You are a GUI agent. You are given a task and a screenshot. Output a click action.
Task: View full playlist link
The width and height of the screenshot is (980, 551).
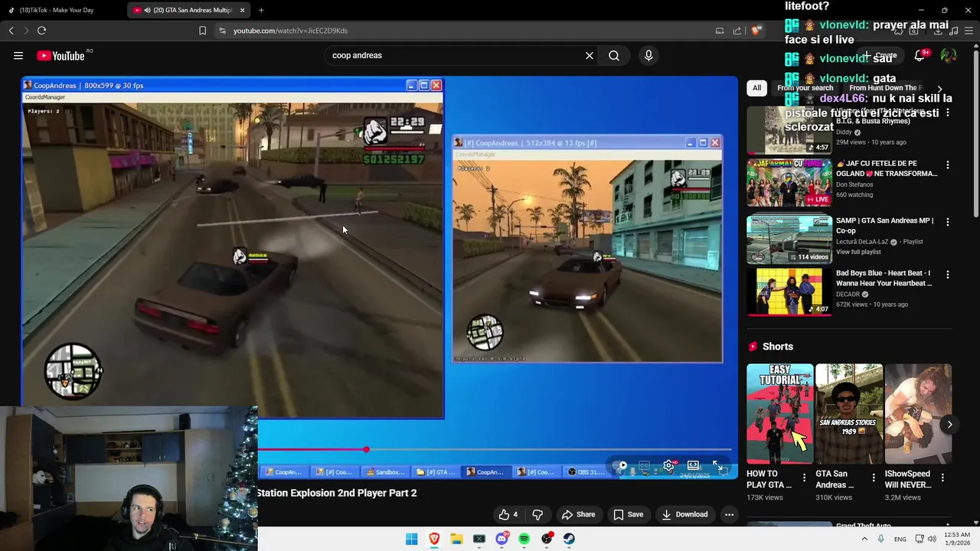[858, 252]
